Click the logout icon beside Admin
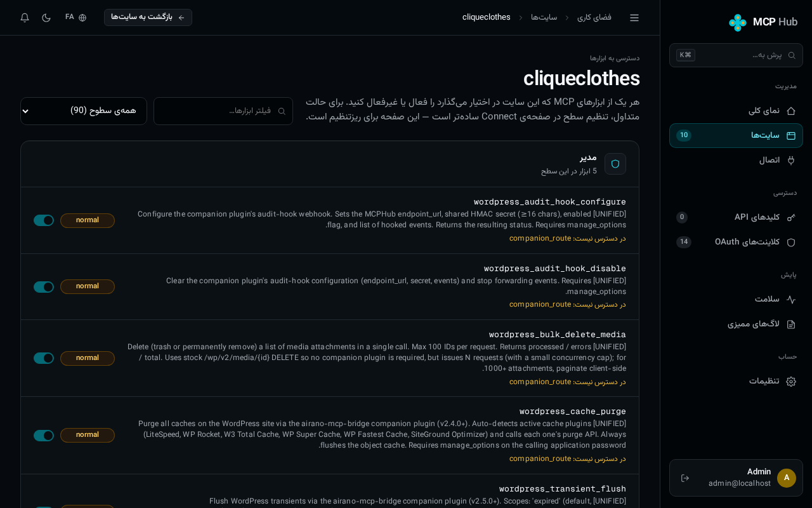The width and height of the screenshot is (812, 508). tap(685, 478)
